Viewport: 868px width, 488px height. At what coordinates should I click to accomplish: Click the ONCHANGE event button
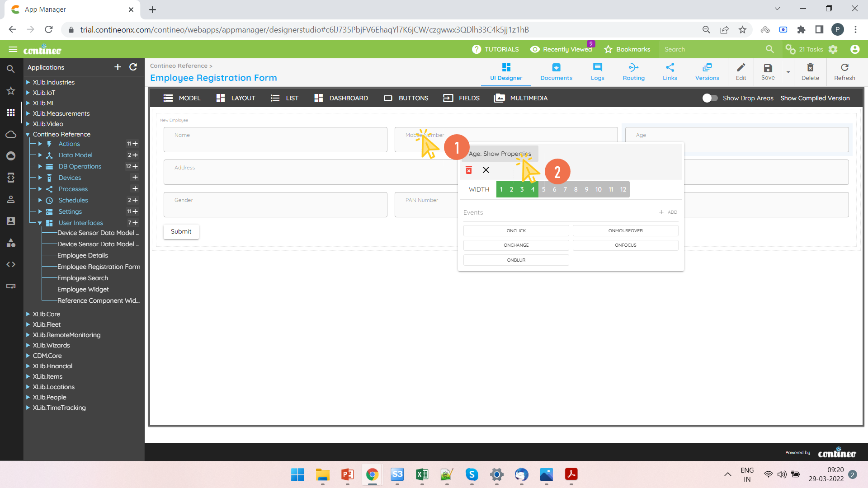(516, 245)
